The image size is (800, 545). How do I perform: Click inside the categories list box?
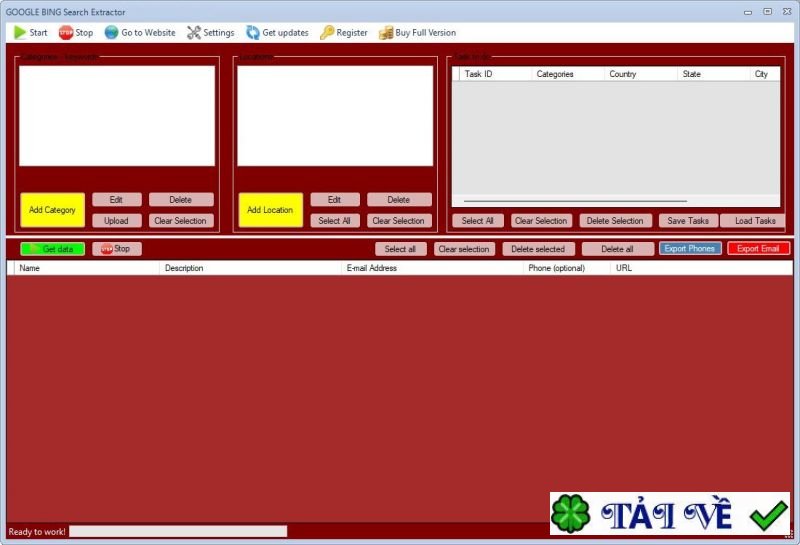tap(117, 116)
